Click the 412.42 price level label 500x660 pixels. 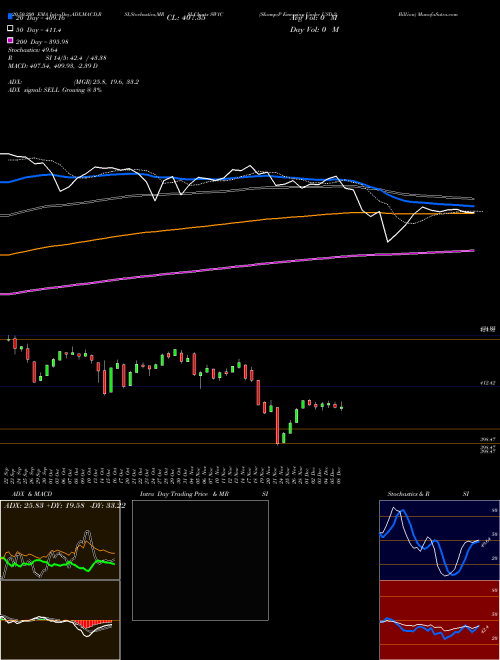[488, 383]
